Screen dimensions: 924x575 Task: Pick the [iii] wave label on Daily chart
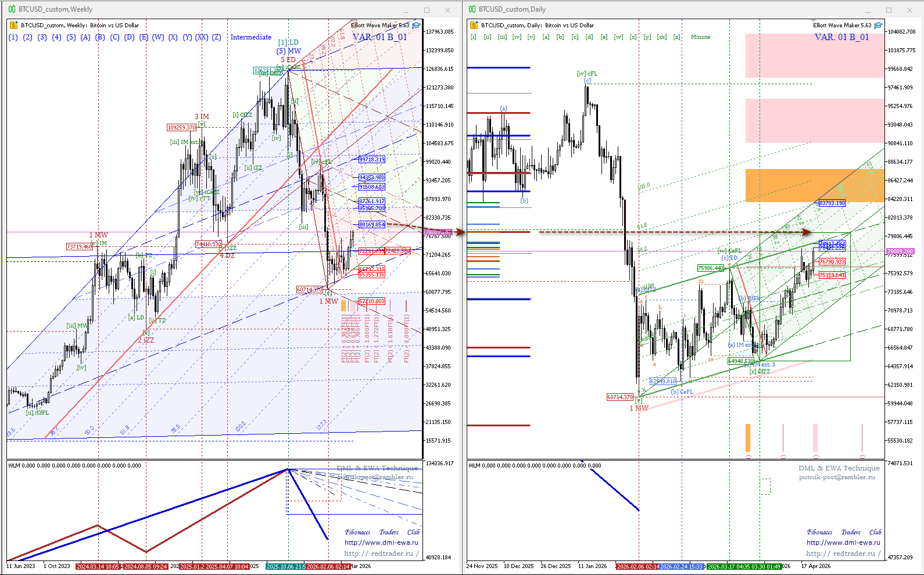pos(502,37)
